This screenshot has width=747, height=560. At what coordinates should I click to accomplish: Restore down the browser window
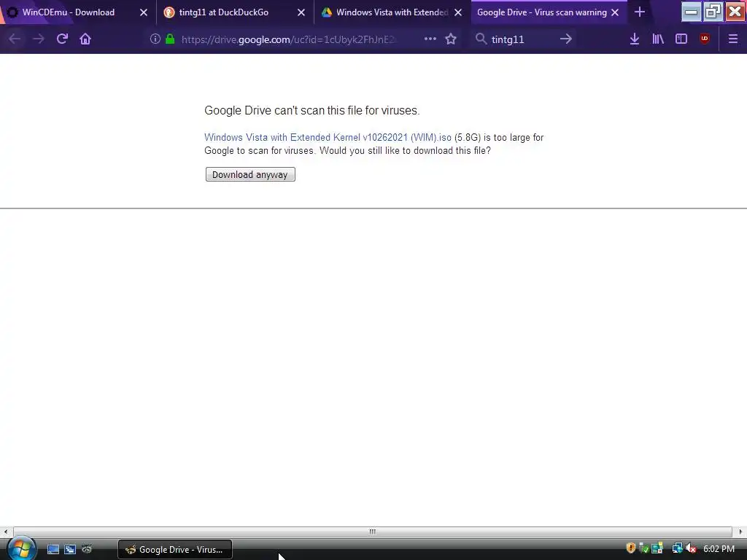point(713,12)
